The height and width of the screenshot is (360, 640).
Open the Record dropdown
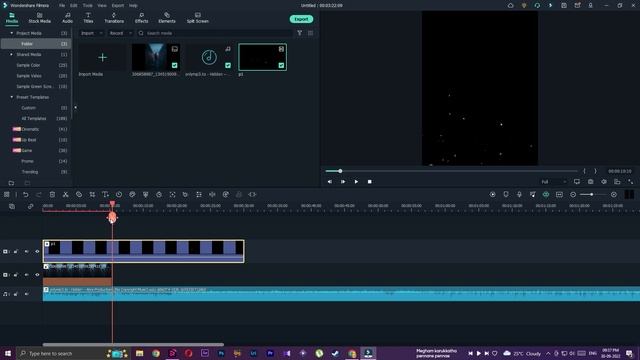tap(120, 33)
